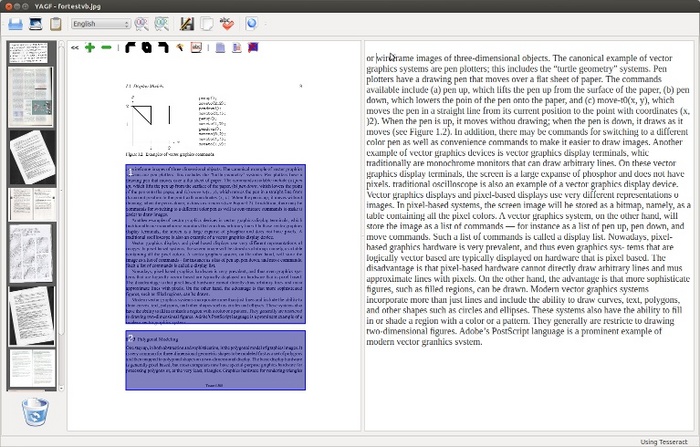The image size is (700, 447).
Task: Open an image file via the monitor icon
Action: pyautogui.click(x=36, y=24)
